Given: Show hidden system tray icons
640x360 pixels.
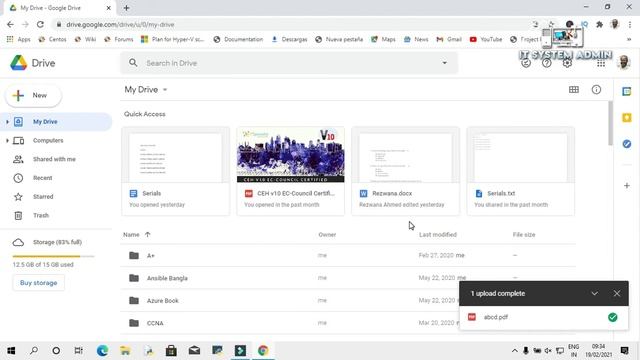Looking at the screenshot, I should click(514, 351).
